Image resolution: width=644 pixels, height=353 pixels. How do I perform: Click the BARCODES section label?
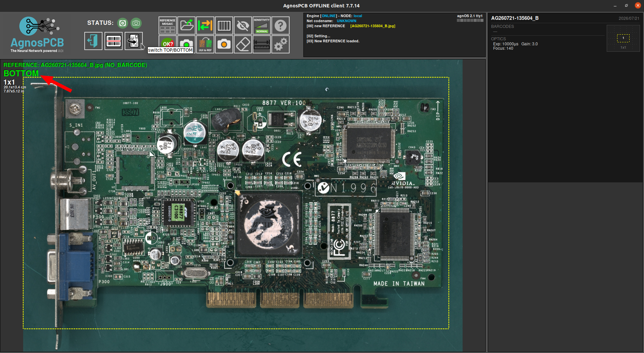pos(503,27)
